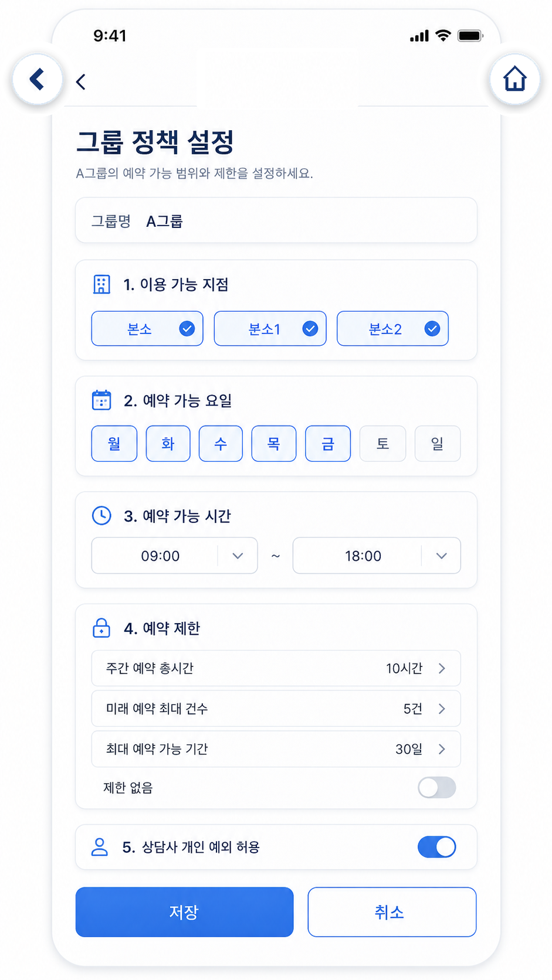Tap the round back arrow floating button
This screenshot has height=980, width=552.
pos(38,79)
